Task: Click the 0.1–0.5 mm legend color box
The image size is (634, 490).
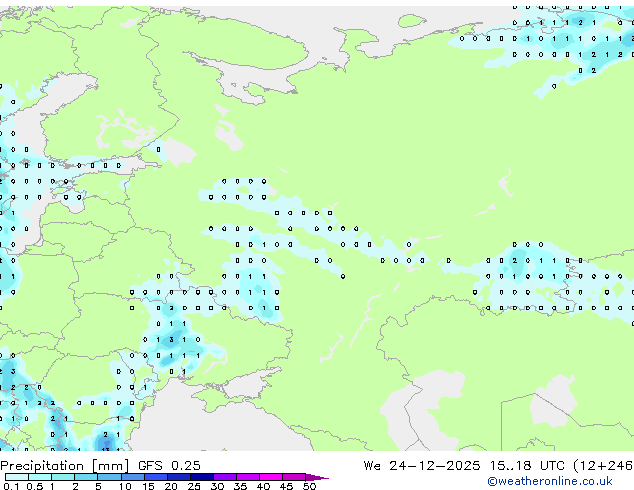Action: [x=17, y=477]
